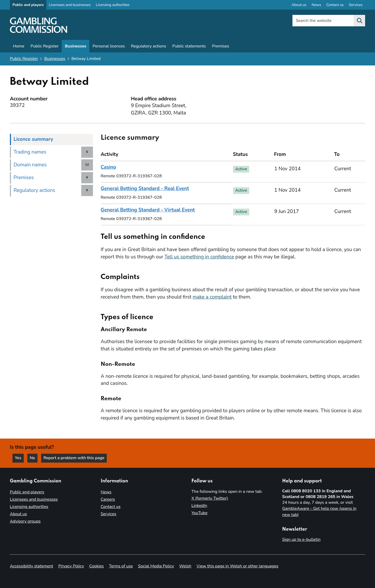This screenshot has width=375, height=588.
Task: Click the Domain names count badge 12
Action: pyautogui.click(x=87, y=165)
